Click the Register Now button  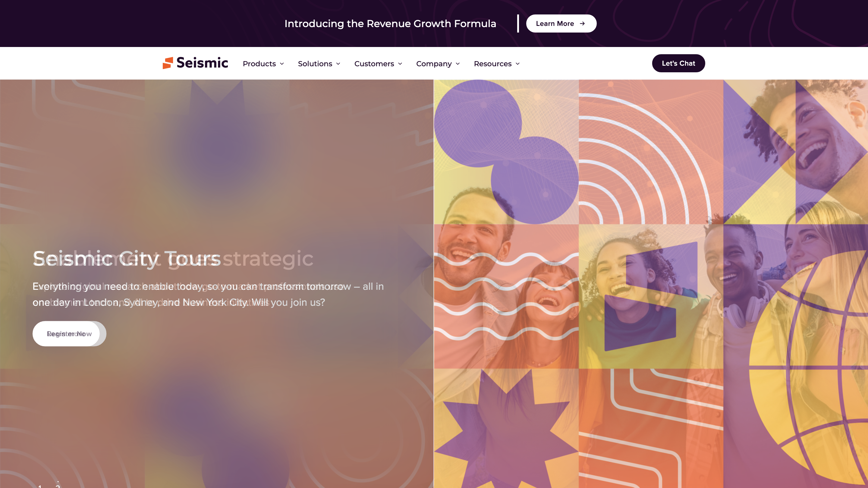(69, 334)
